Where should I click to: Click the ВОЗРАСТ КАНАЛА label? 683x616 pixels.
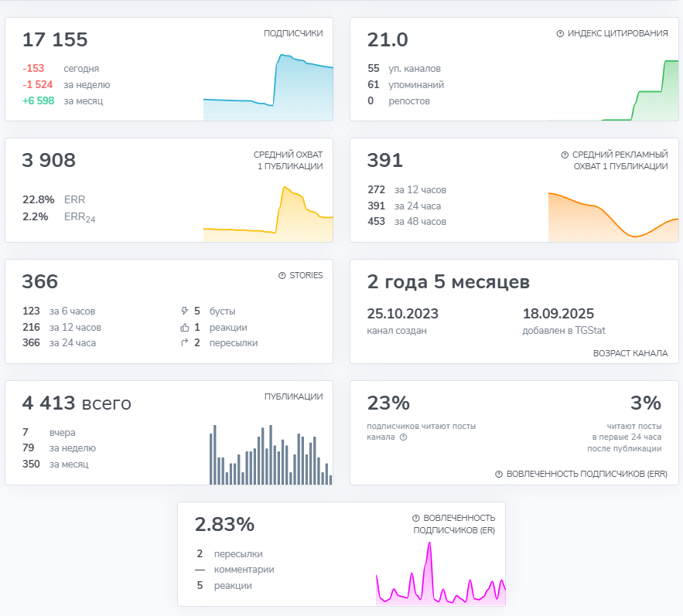pos(630,353)
